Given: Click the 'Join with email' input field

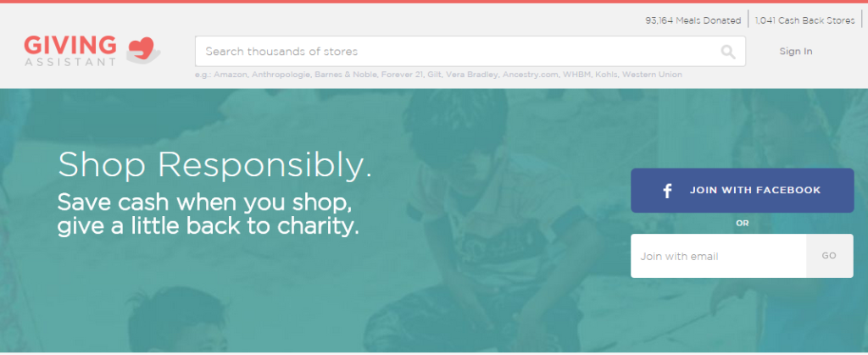Looking at the screenshot, I should pyautogui.click(x=719, y=256).
